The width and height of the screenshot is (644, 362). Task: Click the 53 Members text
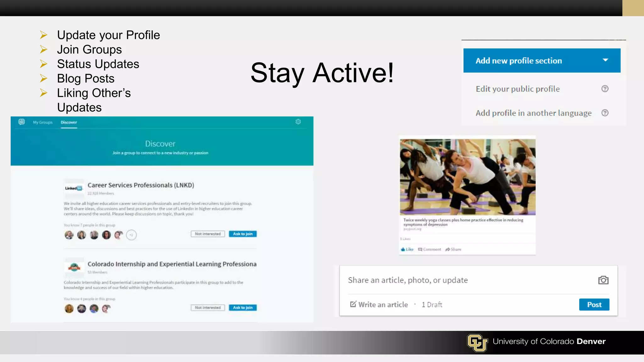click(97, 272)
